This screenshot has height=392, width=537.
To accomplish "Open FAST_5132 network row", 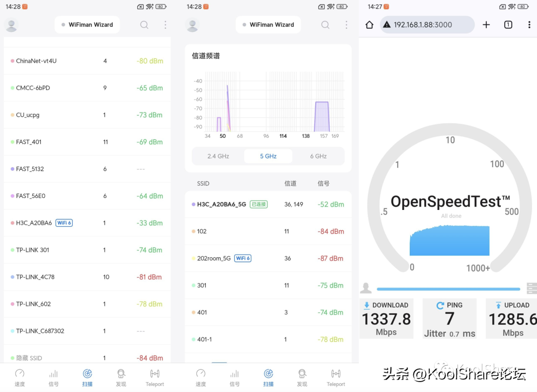I will pos(88,169).
